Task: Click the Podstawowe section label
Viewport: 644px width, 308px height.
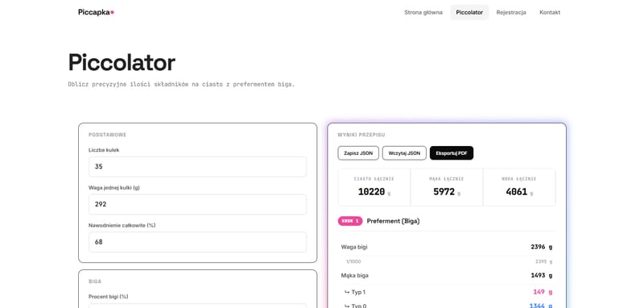Action: point(108,135)
